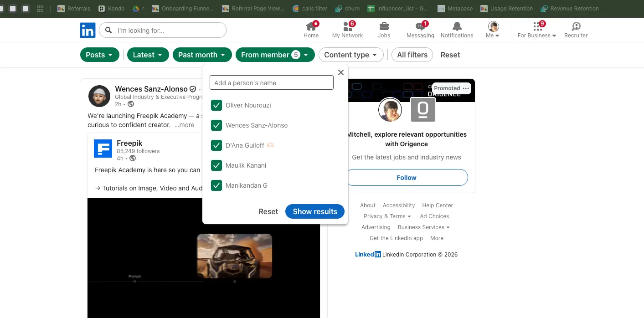Follow Origence button

(407, 178)
